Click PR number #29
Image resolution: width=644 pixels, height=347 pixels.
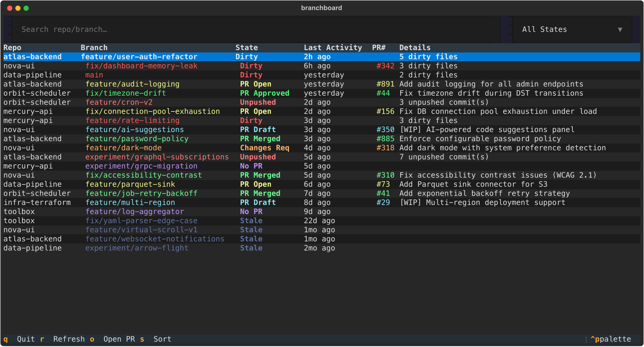(x=383, y=202)
